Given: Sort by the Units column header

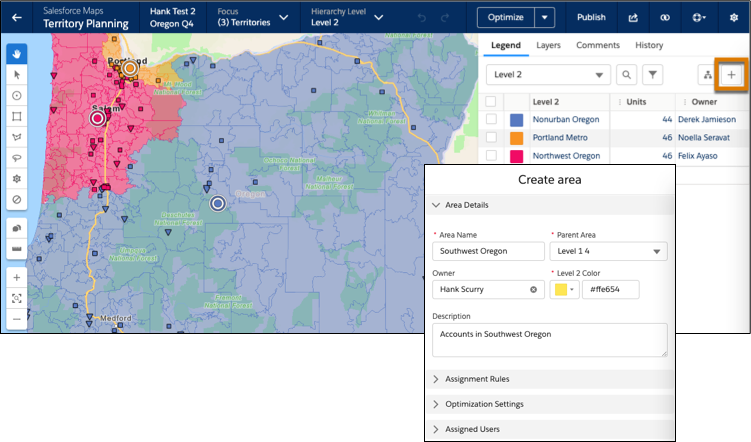Looking at the screenshot, I should click(x=636, y=102).
